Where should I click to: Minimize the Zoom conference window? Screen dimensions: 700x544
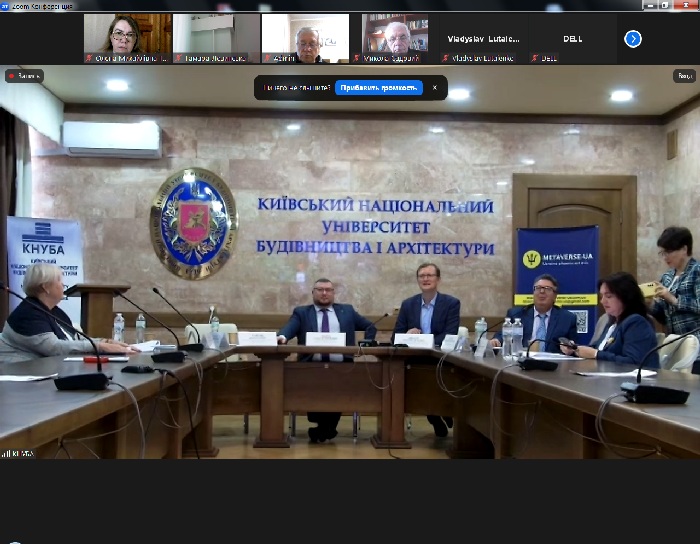coord(648,5)
